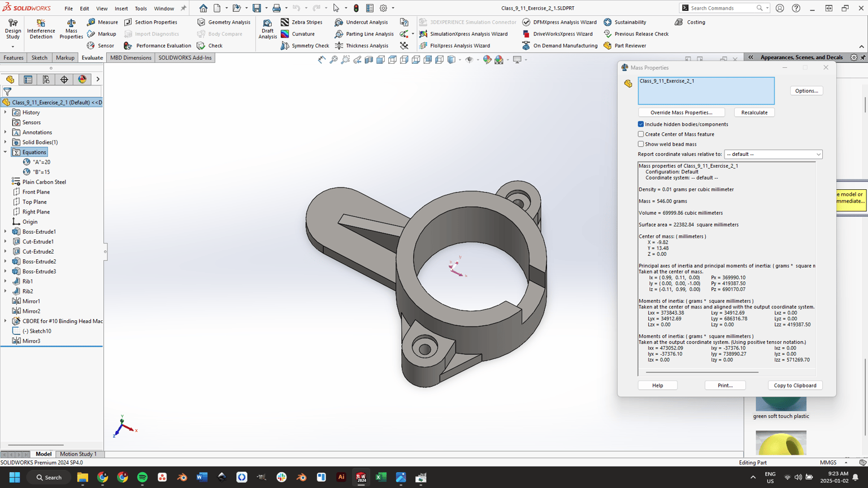Open Undercut Analysis
This screenshot has width=868, height=488.
click(361, 22)
